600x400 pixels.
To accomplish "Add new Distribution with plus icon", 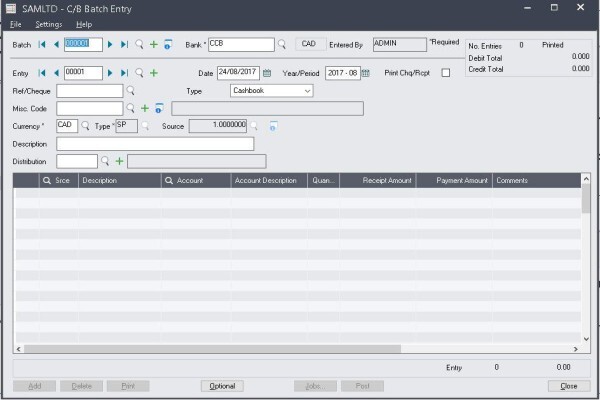I will (x=119, y=161).
